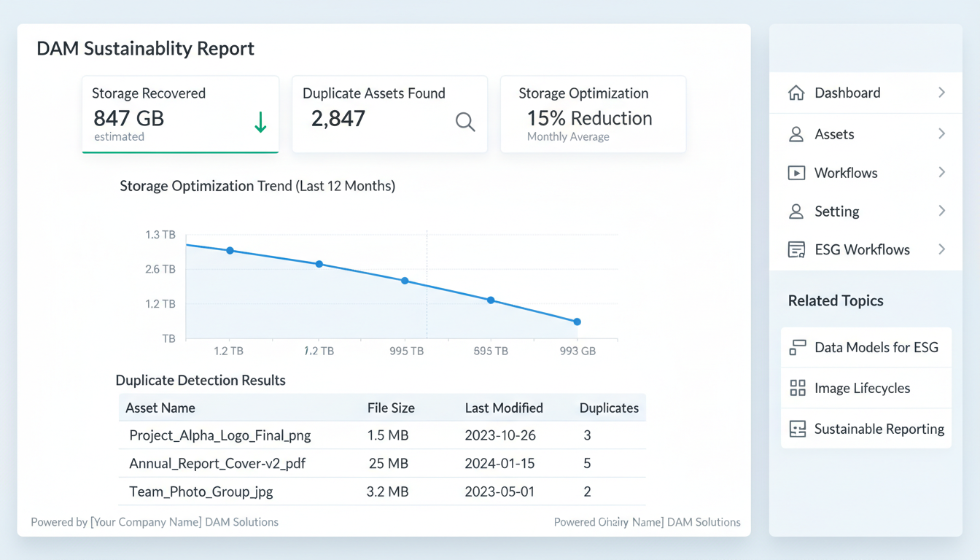This screenshot has height=560, width=980.
Task: Click the Powered by DAM Solutions footer link
Action: click(153, 522)
